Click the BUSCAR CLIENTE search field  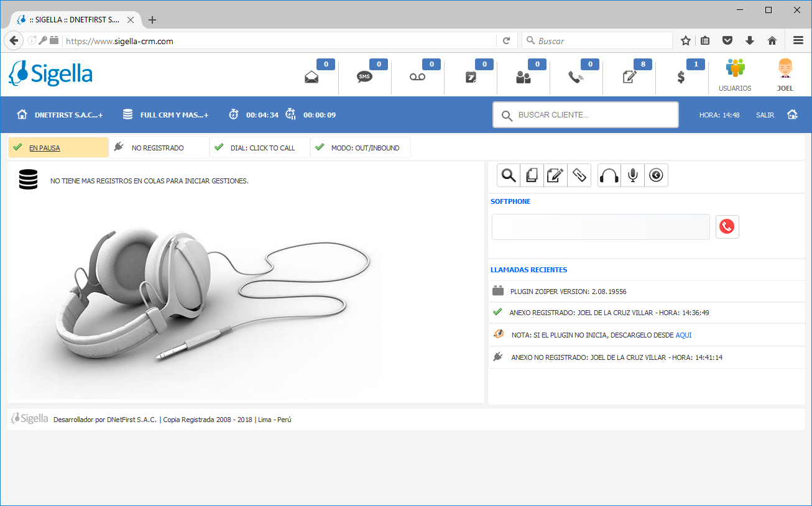586,115
